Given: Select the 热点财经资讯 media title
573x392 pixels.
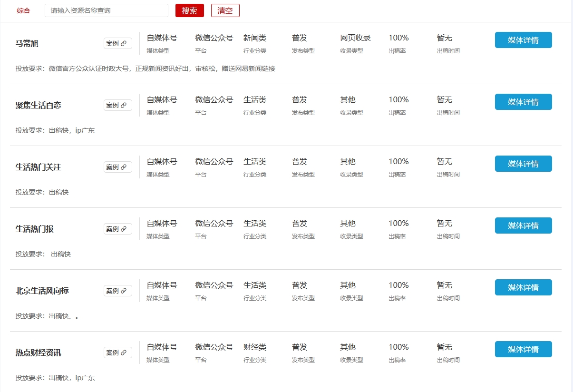Looking at the screenshot, I should (38, 353).
